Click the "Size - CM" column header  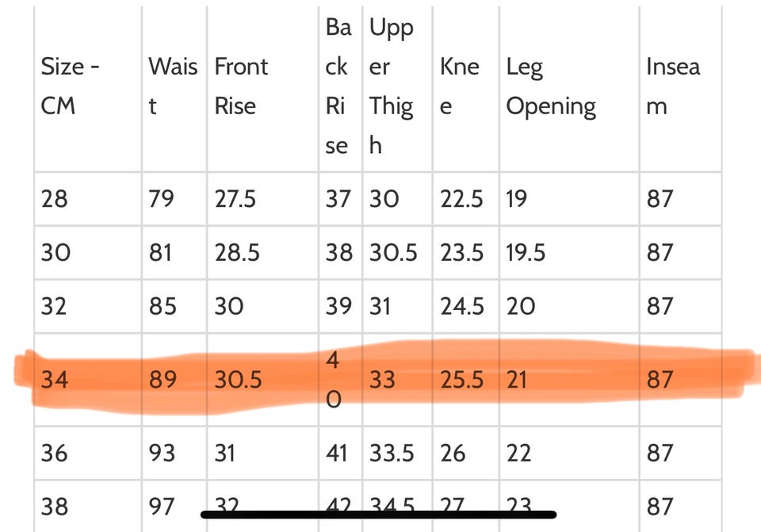tap(70, 86)
